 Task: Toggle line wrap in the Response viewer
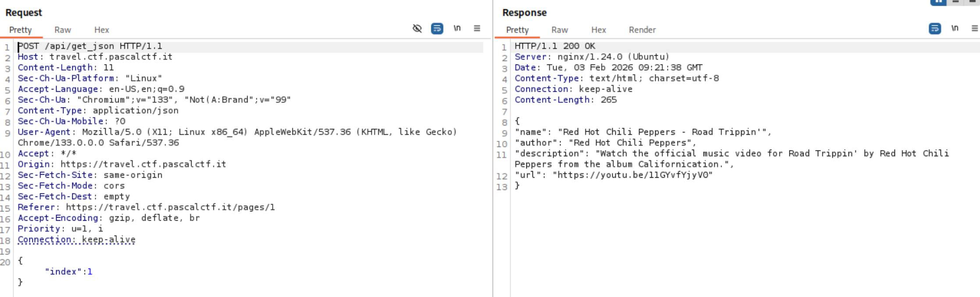[x=934, y=29]
